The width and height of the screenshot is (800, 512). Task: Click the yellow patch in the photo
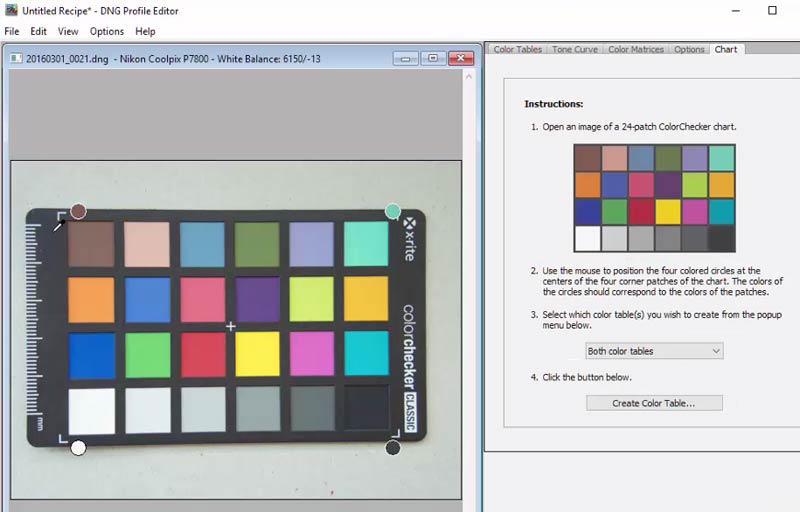coord(258,354)
